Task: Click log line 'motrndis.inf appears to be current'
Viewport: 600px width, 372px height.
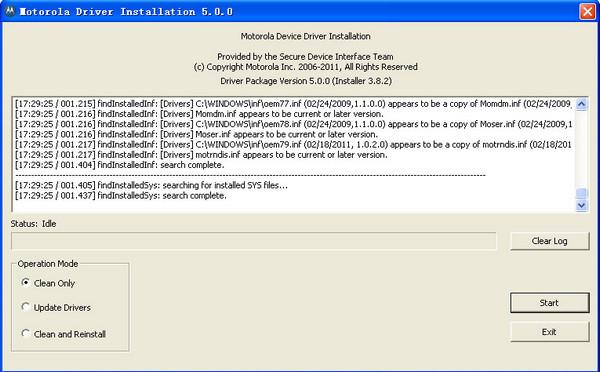Action: pos(201,155)
